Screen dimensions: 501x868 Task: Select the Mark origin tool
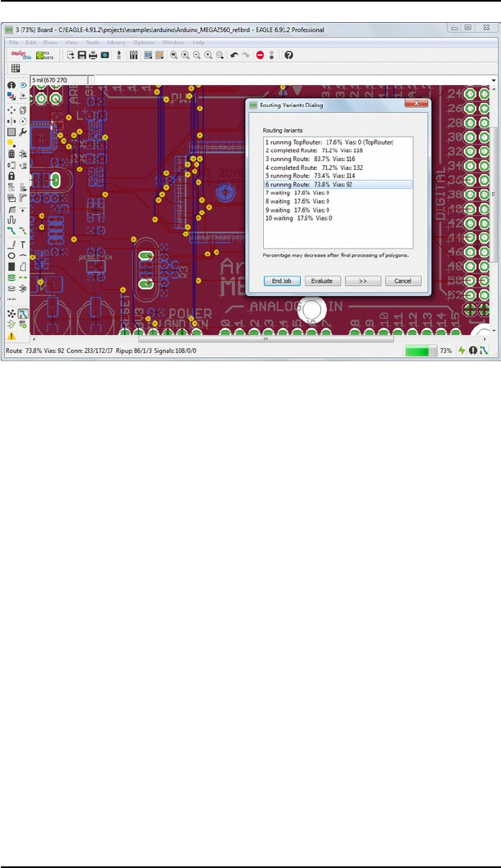[23, 96]
